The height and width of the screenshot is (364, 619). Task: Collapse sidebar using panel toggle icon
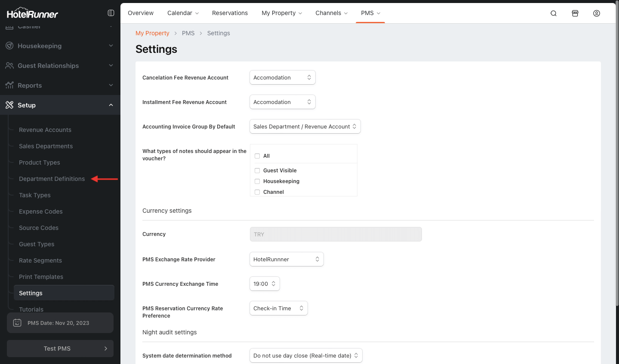pyautogui.click(x=111, y=13)
